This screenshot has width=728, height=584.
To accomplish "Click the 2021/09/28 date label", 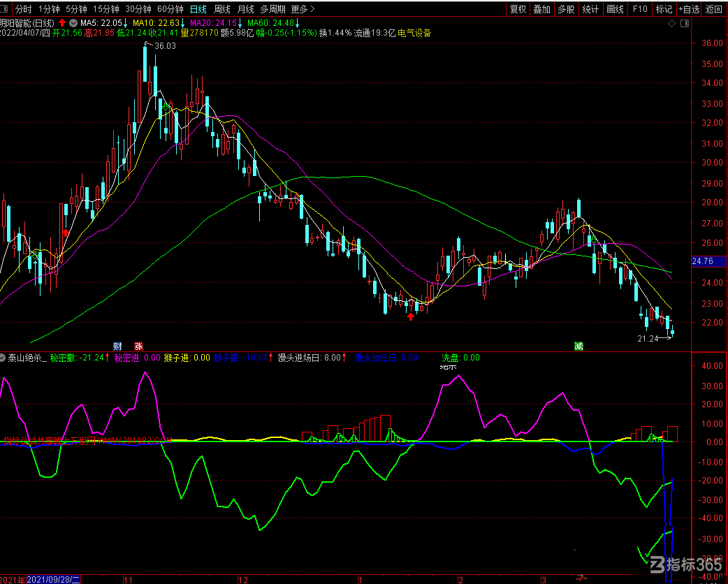I will pos(54,579).
